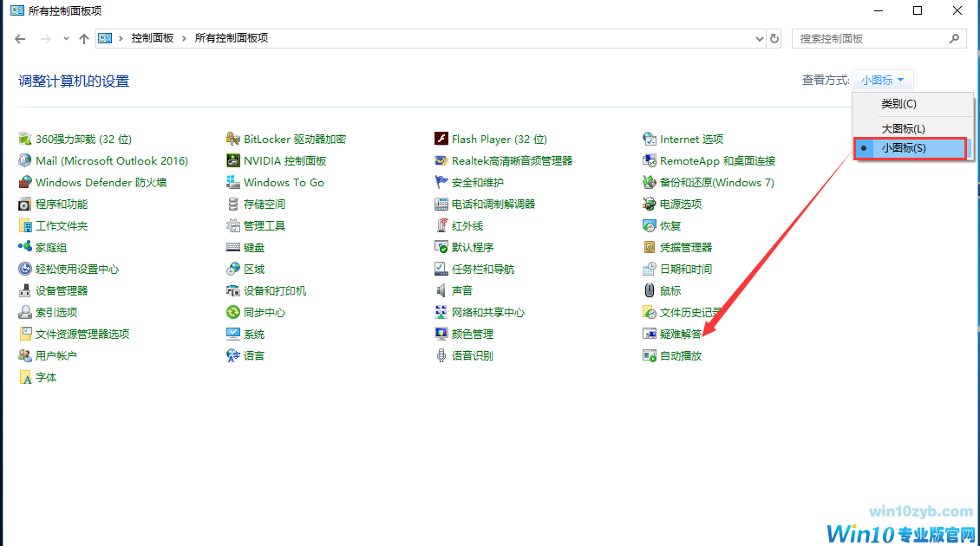The width and height of the screenshot is (980, 546).
Task: Open the 设备管理器 icon
Action: click(25, 290)
